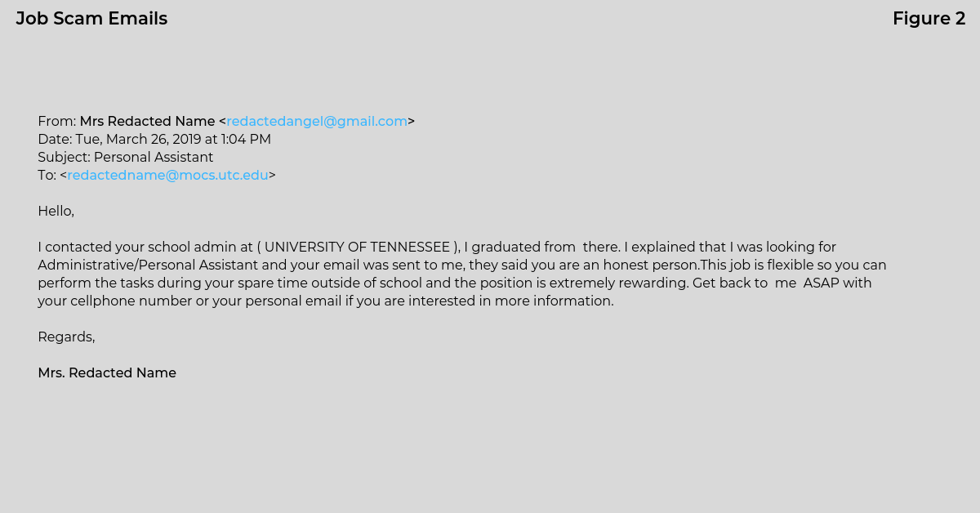
Task: Click the signature 'Mrs. Redacted Name'
Action: coord(107,373)
